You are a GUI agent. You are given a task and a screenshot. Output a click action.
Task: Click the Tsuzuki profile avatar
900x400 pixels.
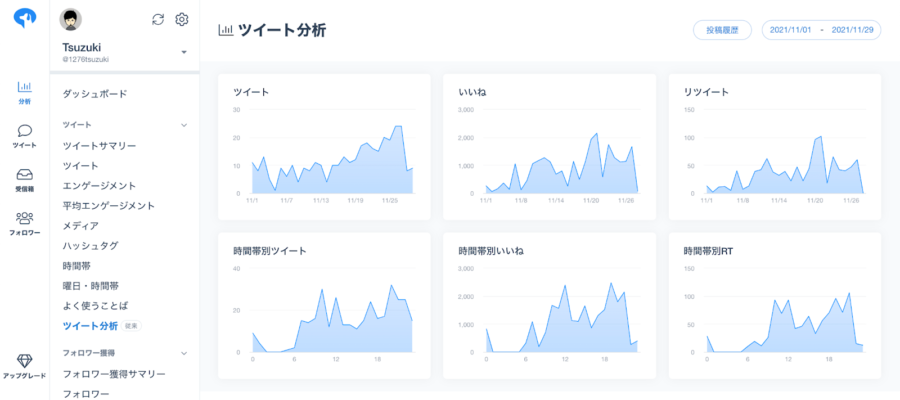pos(71,20)
